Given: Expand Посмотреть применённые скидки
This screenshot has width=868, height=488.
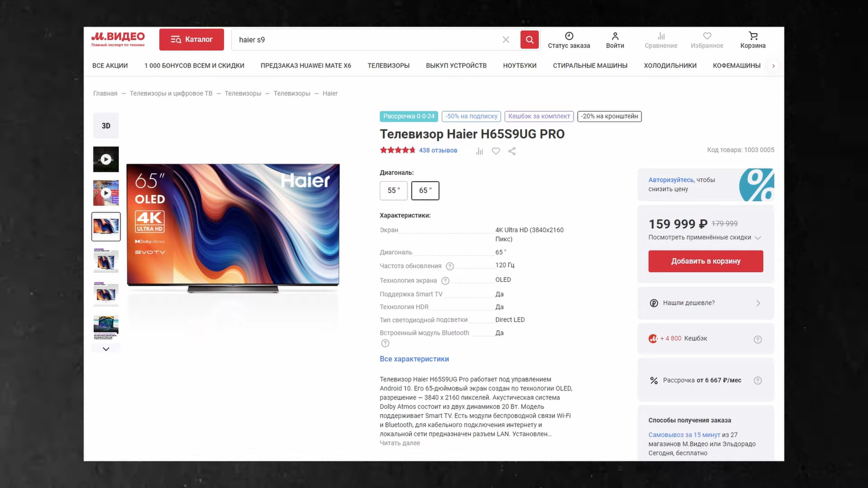Looking at the screenshot, I should (705, 237).
